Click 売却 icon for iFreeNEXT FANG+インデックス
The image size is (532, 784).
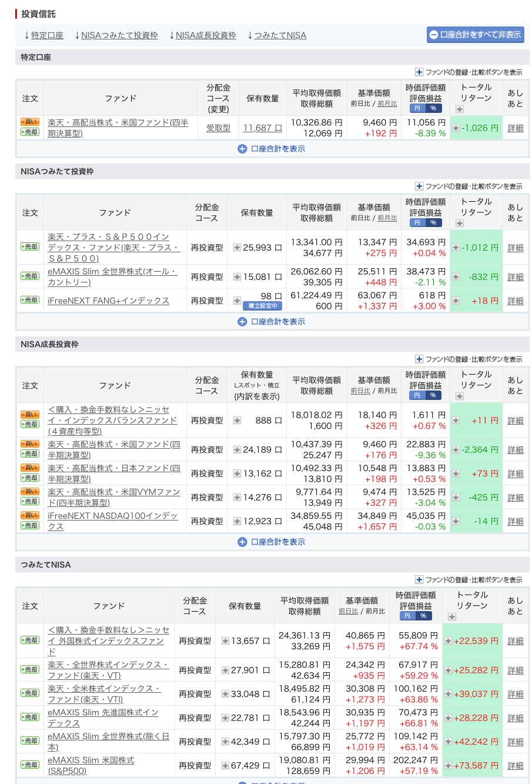coord(30,301)
